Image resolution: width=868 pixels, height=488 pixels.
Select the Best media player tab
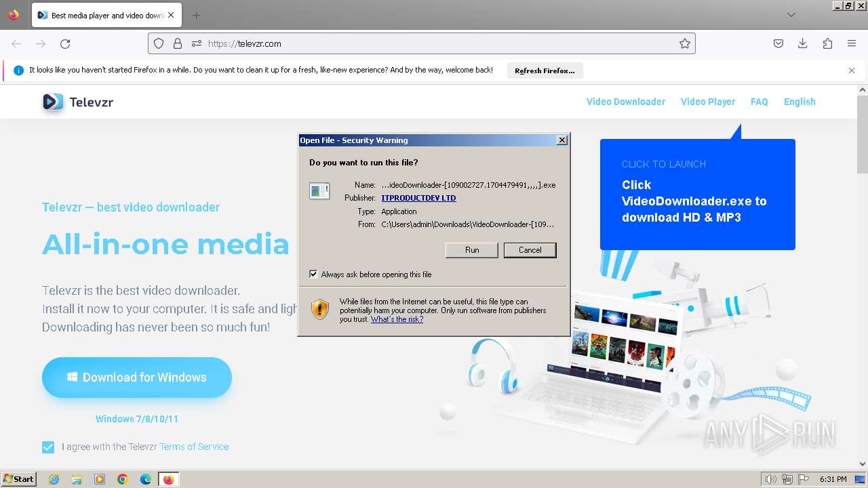click(x=106, y=15)
